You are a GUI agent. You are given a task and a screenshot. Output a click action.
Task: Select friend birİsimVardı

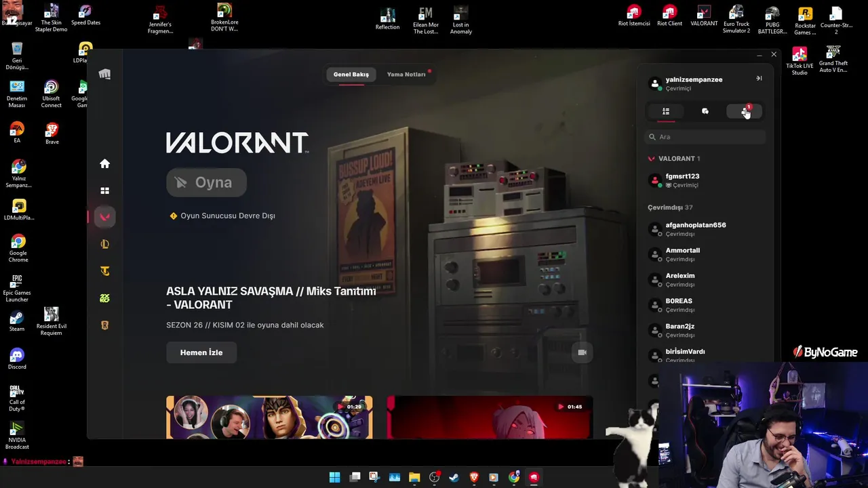pyautogui.click(x=705, y=356)
